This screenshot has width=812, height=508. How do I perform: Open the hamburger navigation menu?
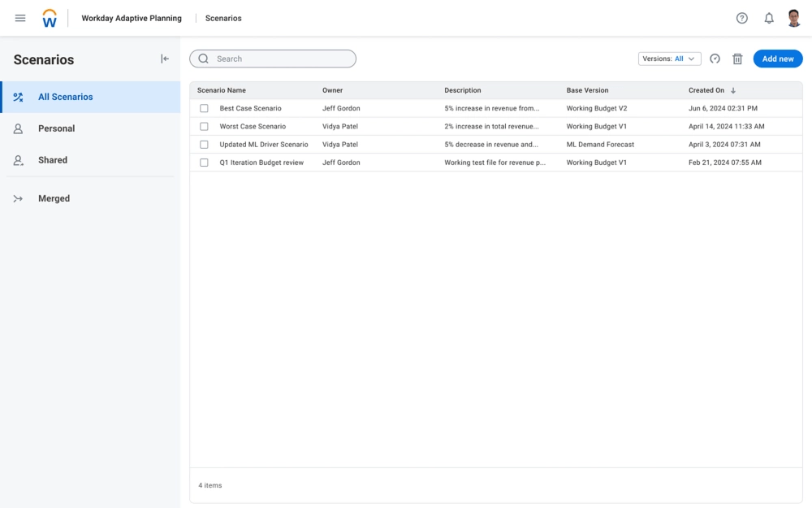(20, 18)
